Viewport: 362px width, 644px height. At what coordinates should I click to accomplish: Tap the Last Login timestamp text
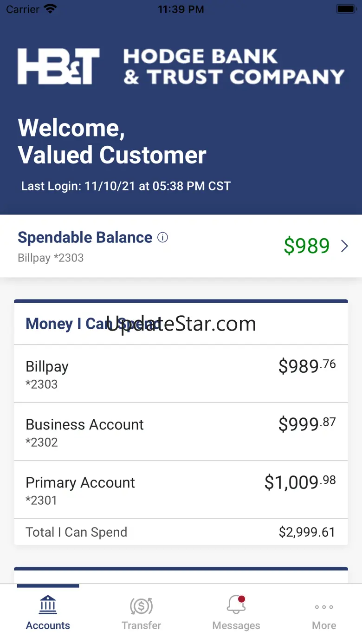tap(126, 186)
